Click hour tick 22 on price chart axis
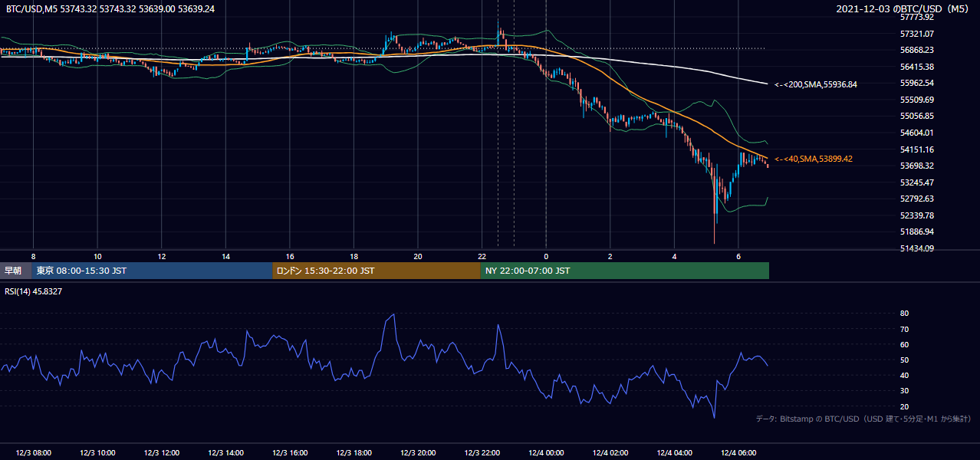Screen dimensions: 980x460 click(482, 256)
